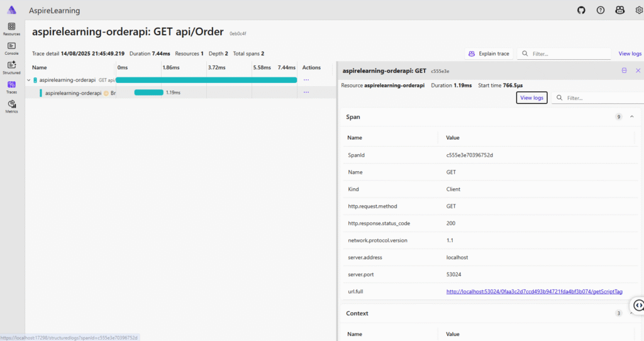
Task: Open actions menu for 1.19ms span
Action: pos(306,92)
